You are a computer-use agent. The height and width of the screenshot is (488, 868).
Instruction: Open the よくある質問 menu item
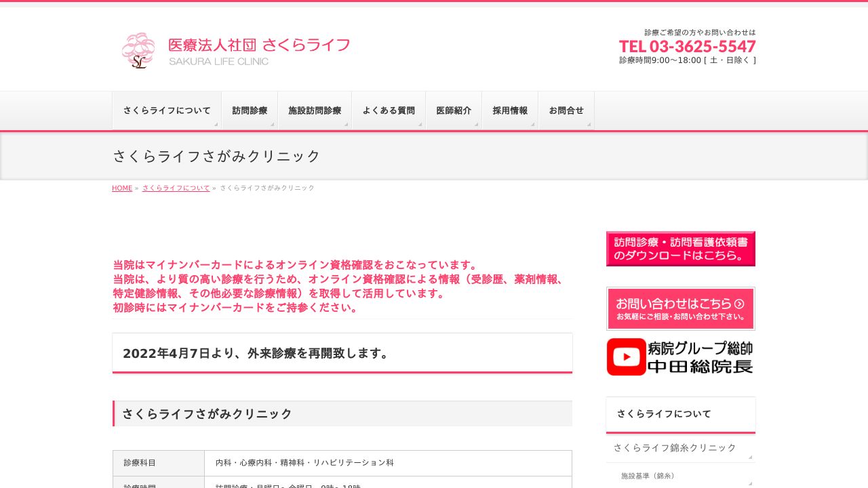pyautogui.click(x=389, y=110)
